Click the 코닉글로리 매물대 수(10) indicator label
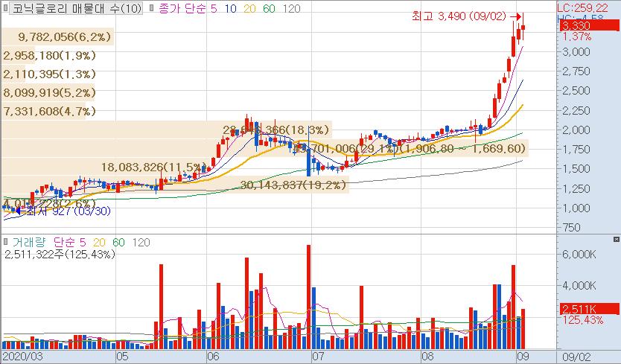This screenshot has width=621, height=364. tap(76, 8)
